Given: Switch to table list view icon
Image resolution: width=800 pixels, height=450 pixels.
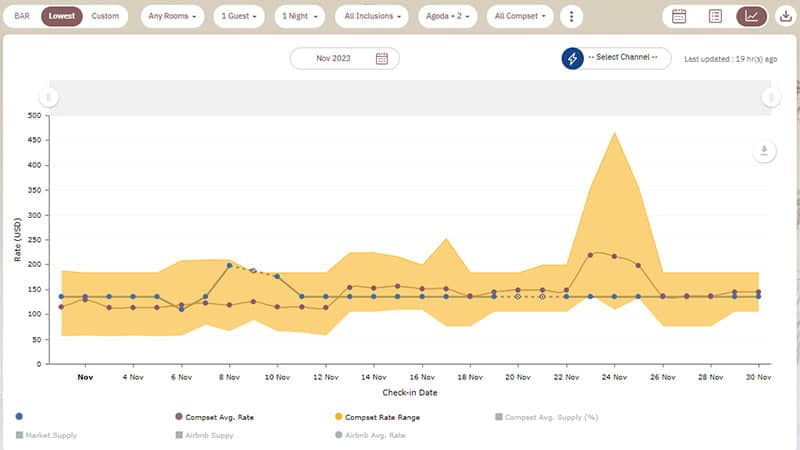Looking at the screenshot, I should [x=715, y=16].
